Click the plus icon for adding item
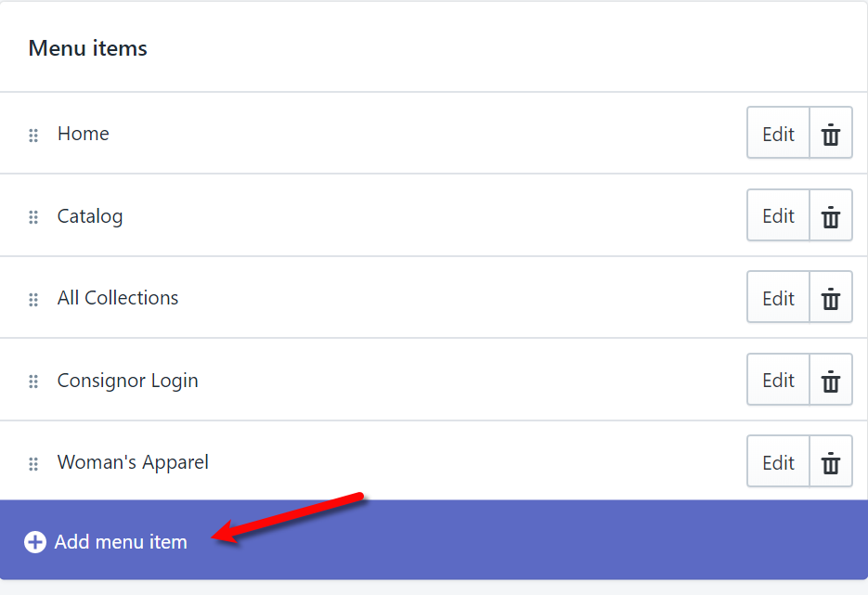The width and height of the screenshot is (868, 595). (35, 542)
